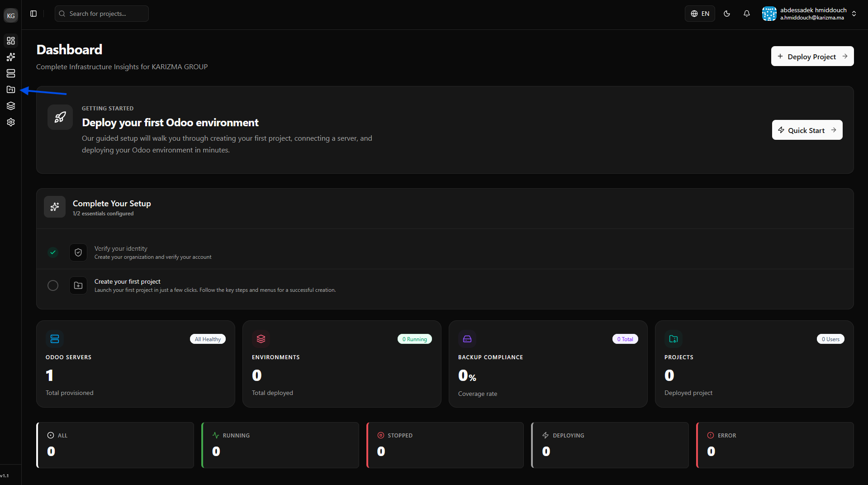Open the servers icon in sidebar

tap(11, 73)
